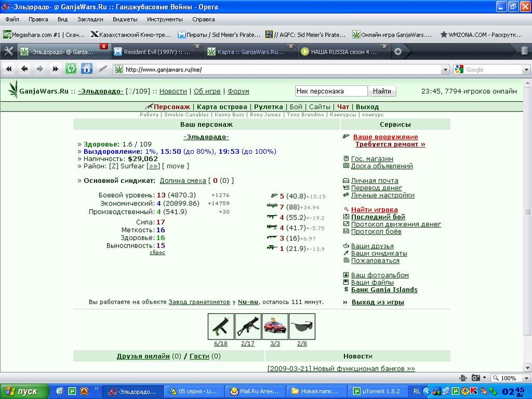The height and width of the screenshot is (399, 532).
Task: Click the Ник персонажа search field
Action: 331,91
